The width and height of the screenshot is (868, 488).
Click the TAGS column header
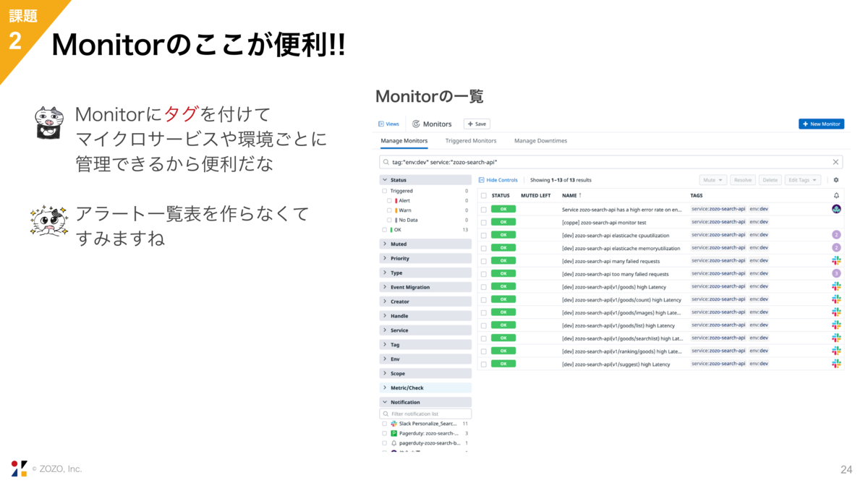697,196
